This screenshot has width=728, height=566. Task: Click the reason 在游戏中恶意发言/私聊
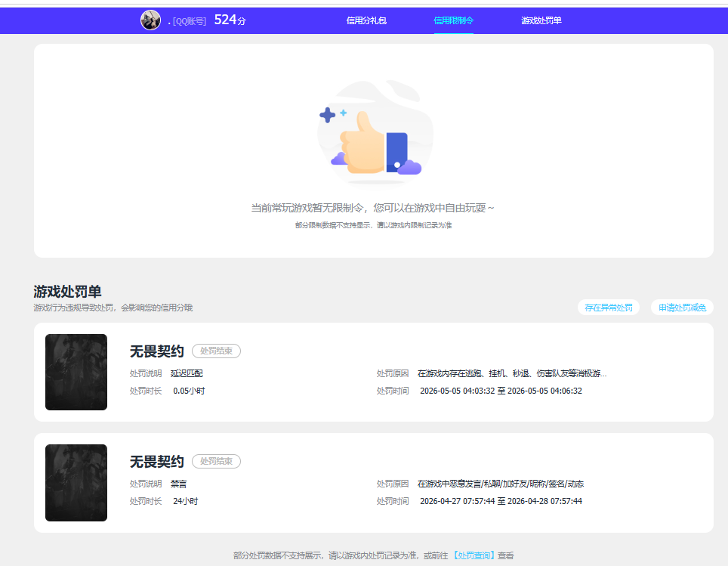click(501, 484)
